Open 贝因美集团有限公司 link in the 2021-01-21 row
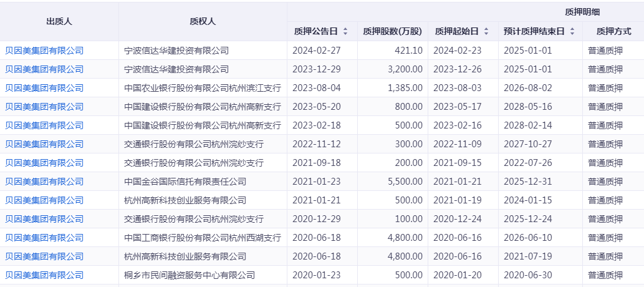Image resolution: width=644 pixels, height=287 pixels. [x=44, y=200]
